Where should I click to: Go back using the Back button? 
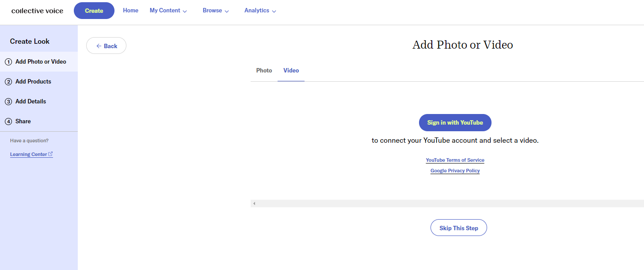106,46
